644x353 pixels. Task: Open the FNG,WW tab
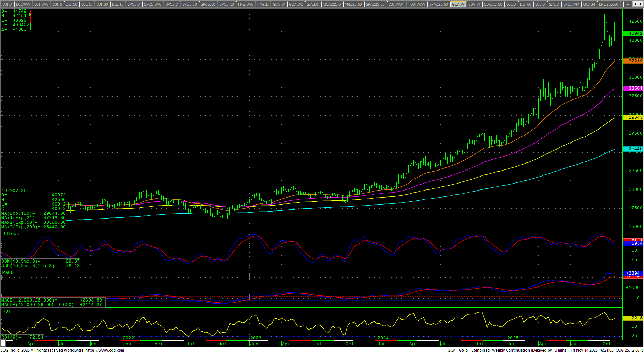pos(245,4)
